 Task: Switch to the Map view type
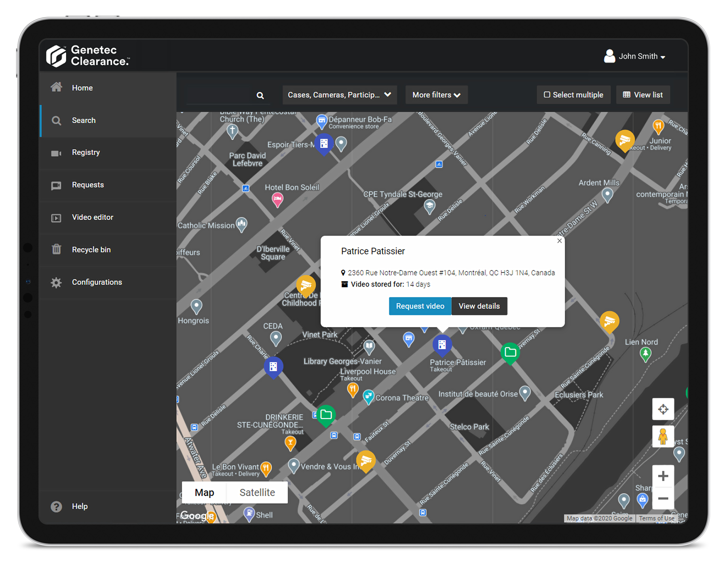click(204, 492)
